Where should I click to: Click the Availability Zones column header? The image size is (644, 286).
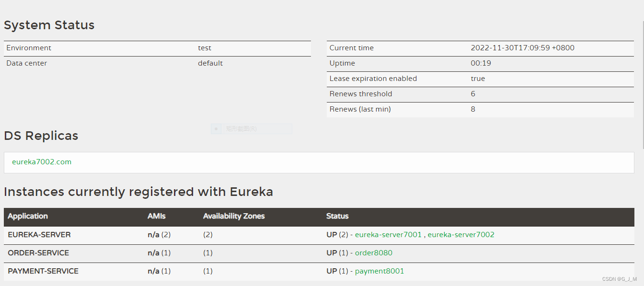click(x=234, y=216)
